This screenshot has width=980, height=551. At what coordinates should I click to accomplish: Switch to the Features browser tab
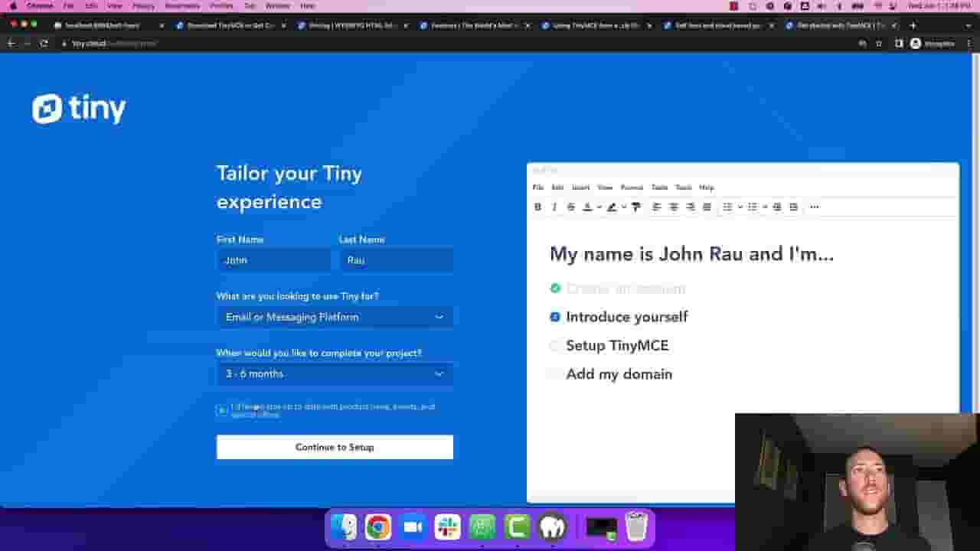(475, 25)
